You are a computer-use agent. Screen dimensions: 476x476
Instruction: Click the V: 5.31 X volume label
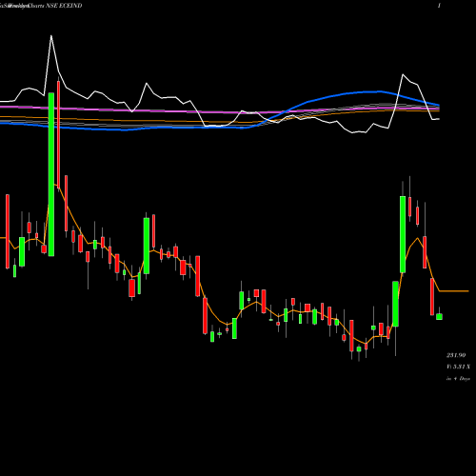click(458, 367)
